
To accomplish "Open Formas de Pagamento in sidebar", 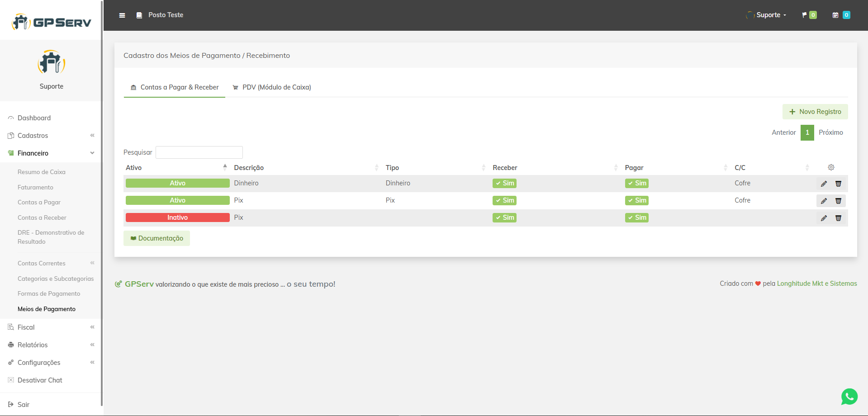I will (49, 294).
